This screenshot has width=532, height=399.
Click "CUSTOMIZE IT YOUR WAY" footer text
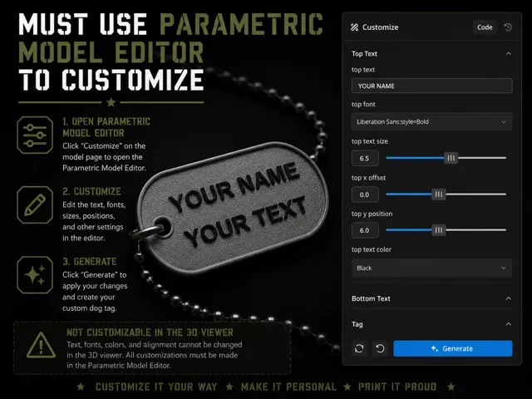[x=156, y=387]
